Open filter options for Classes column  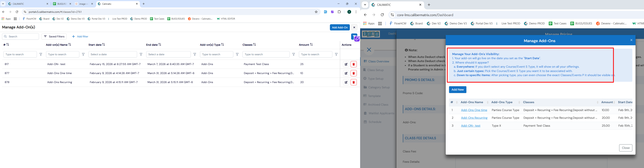click(294, 54)
